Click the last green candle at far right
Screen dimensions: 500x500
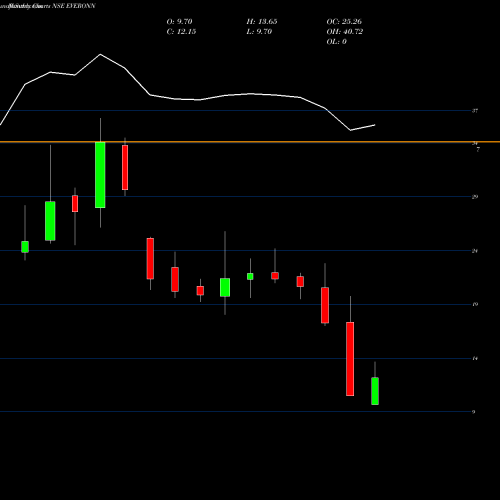click(x=375, y=391)
